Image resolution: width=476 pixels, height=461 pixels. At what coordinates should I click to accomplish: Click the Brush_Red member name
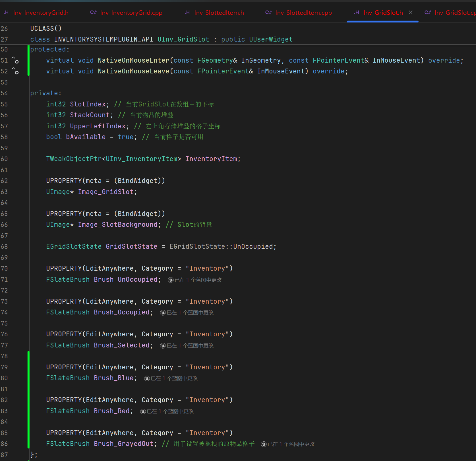tap(112, 411)
